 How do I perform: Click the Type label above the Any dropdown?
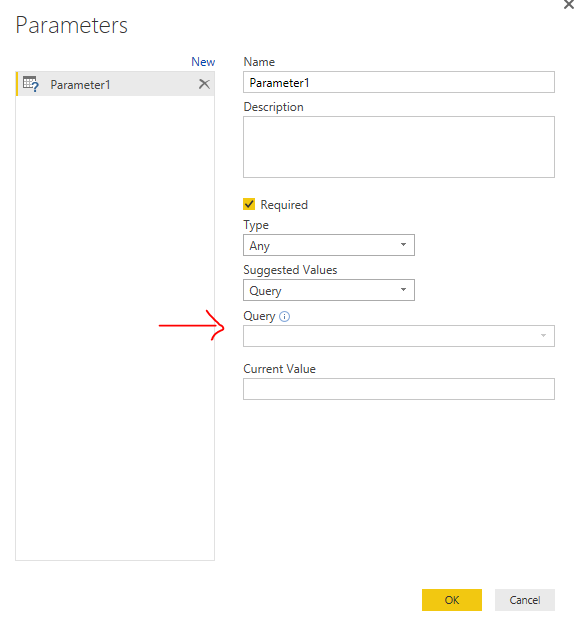256,225
